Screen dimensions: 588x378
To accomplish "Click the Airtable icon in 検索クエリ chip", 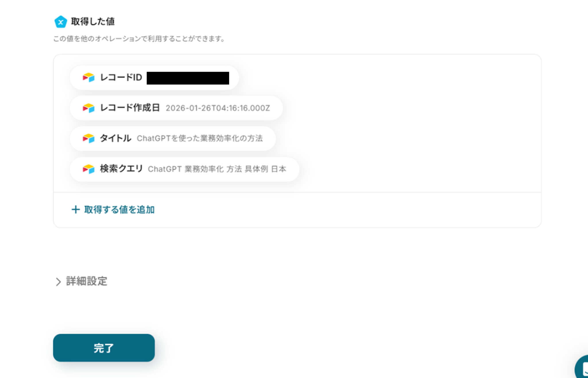I will click(x=88, y=169).
